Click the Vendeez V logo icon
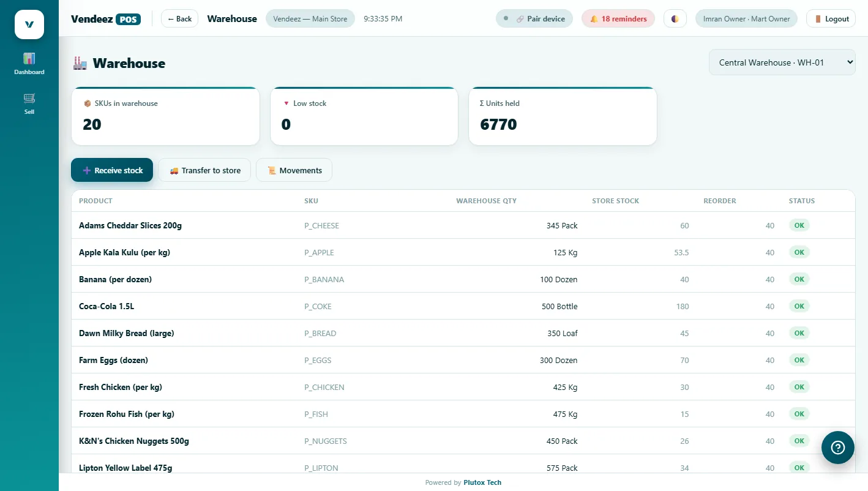The image size is (868, 491). click(x=29, y=24)
